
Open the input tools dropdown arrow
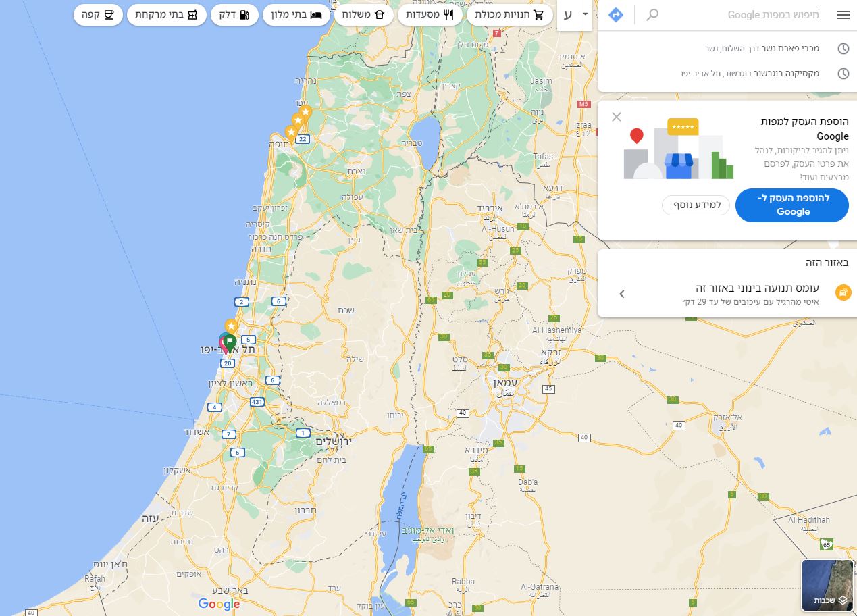click(585, 14)
